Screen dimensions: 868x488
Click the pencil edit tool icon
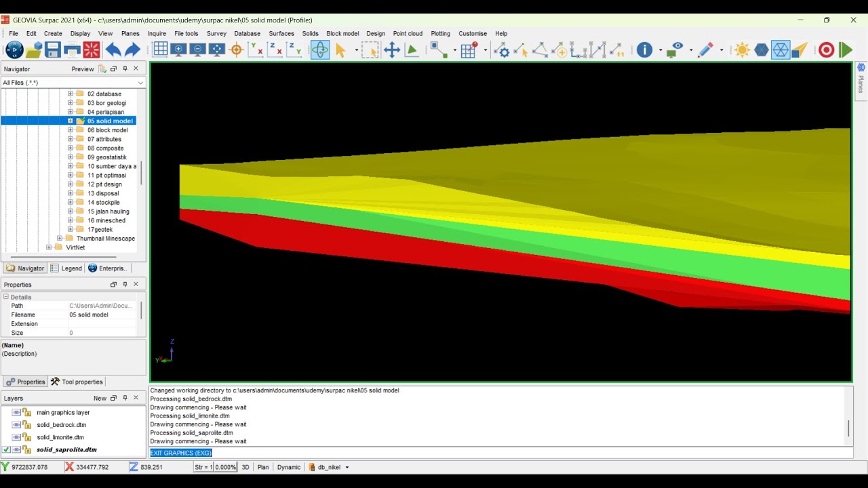tap(705, 49)
